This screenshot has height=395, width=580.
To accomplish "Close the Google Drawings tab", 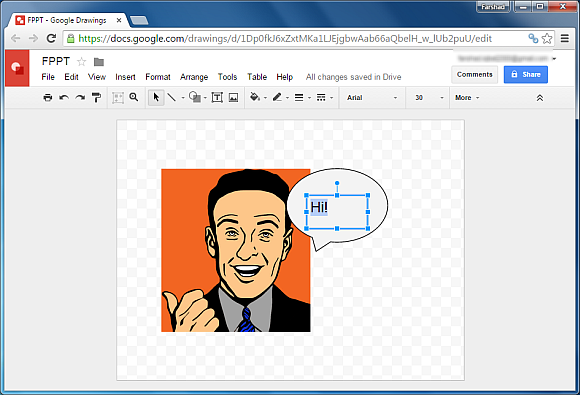I will tap(119, 20).
